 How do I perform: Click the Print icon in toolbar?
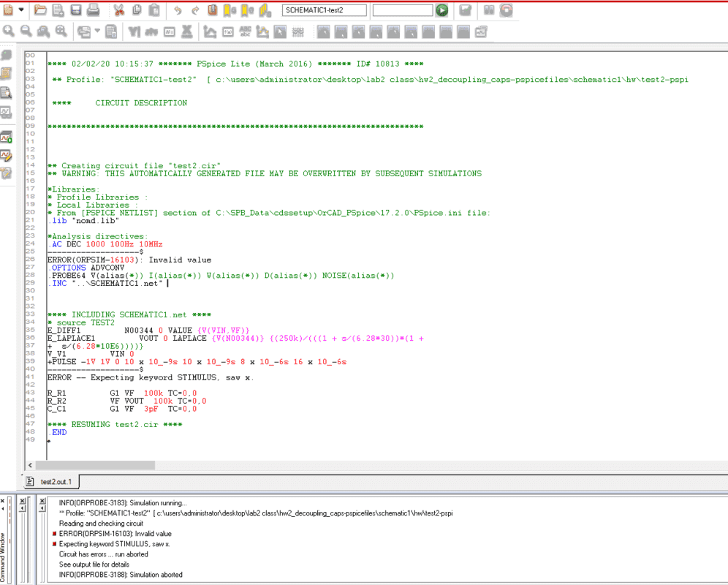(93, 10)
